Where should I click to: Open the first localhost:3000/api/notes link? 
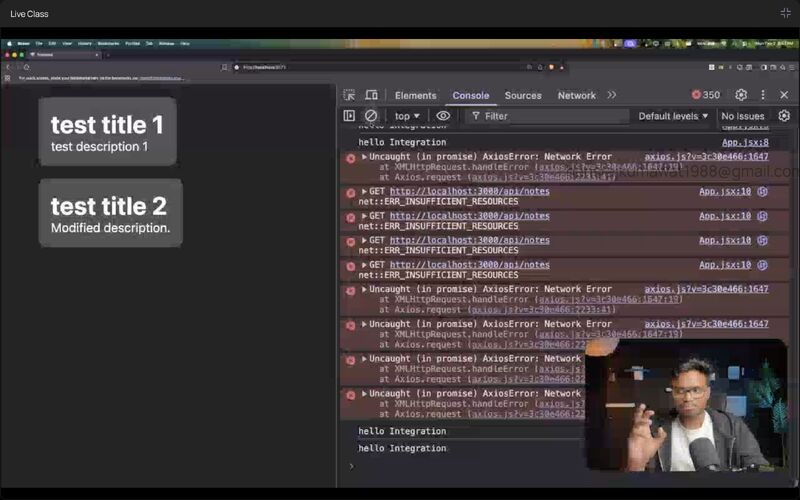coord(469,191)
